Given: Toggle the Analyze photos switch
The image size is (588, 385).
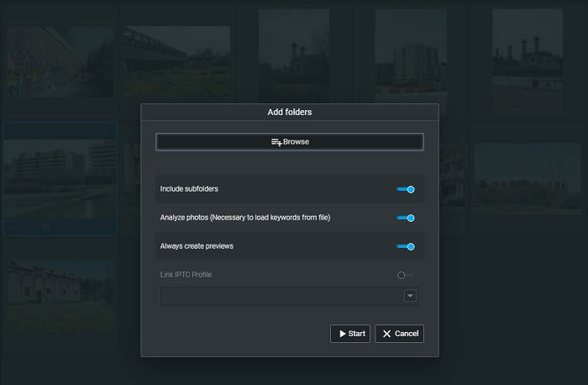Looking at the screenshot, I should [406, 218].
